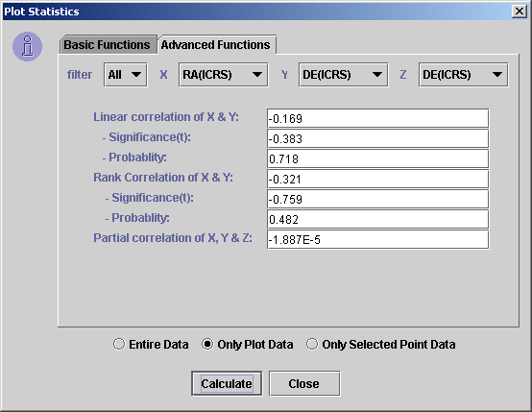The width and height of the screenshot is (532, 412).
Task: Select the Advanced Functions tab
Action: 216,45
